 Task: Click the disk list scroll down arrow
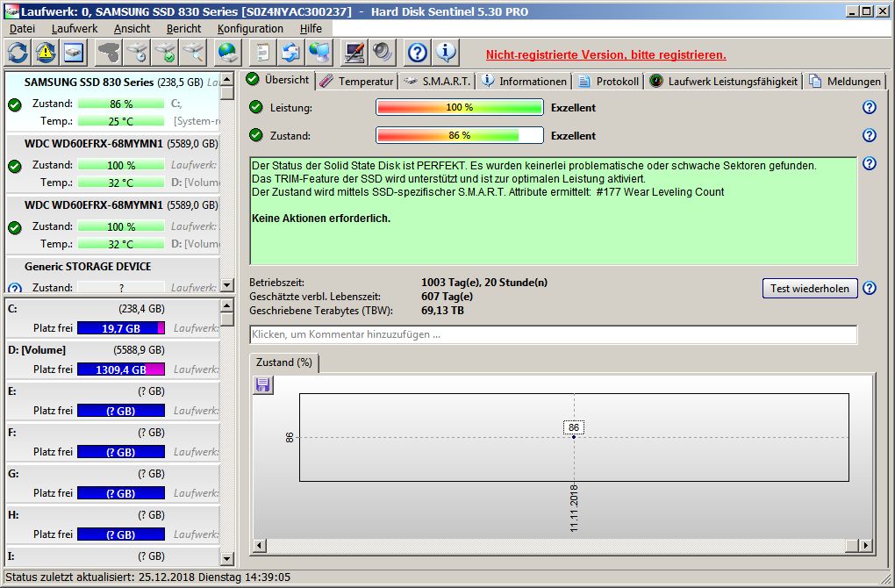tap(226, 285)
